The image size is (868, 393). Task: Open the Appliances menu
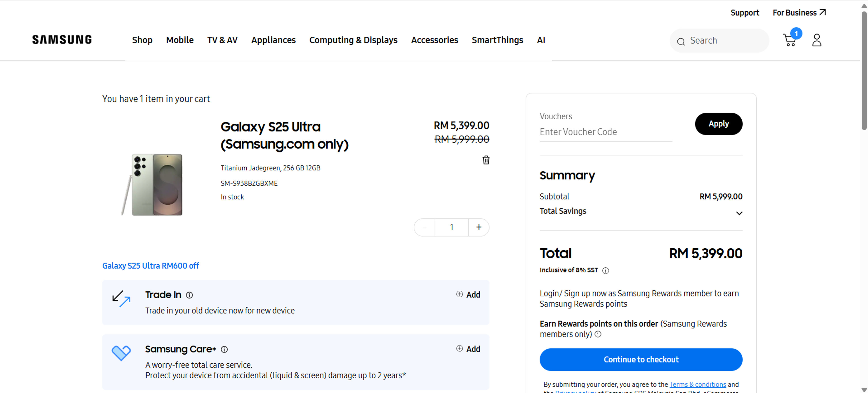(273, 40)
